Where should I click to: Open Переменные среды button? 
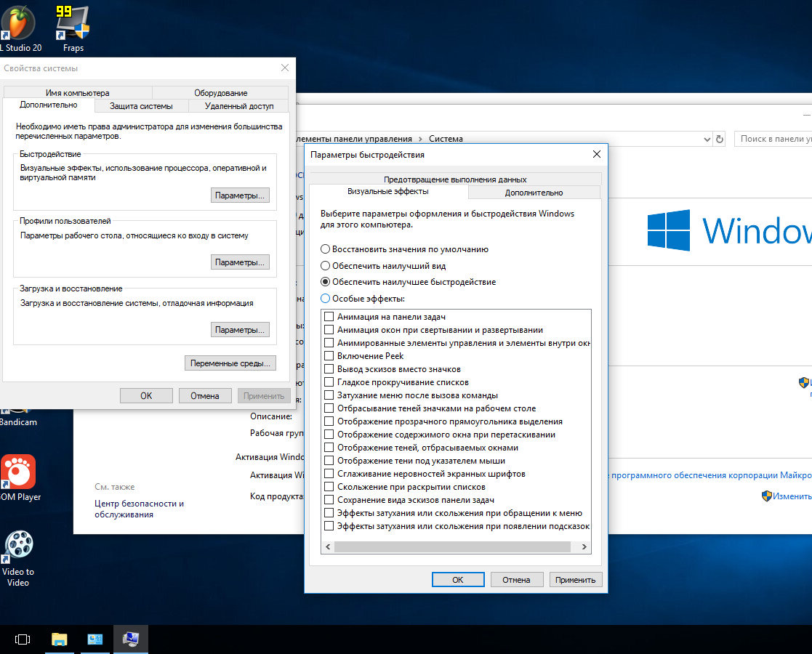(230, 363)
